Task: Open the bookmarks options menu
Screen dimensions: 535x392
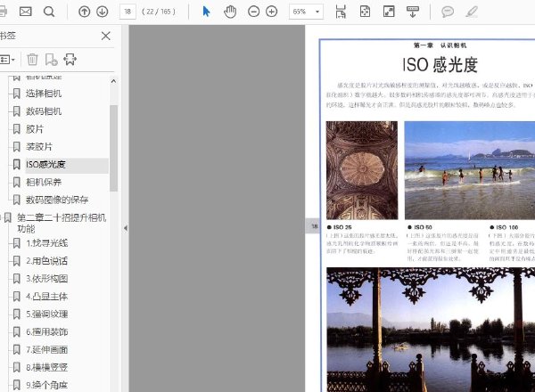Action: [x=7, y=60]
